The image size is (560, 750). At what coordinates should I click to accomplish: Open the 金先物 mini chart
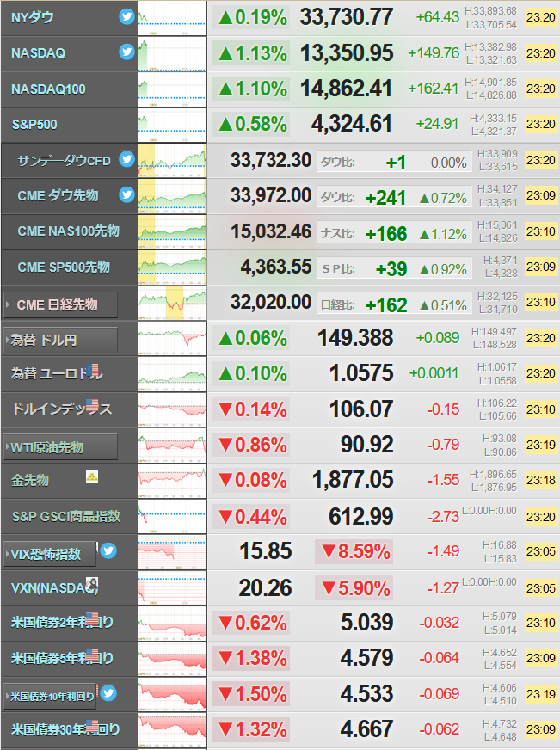[x=173, y=481]
